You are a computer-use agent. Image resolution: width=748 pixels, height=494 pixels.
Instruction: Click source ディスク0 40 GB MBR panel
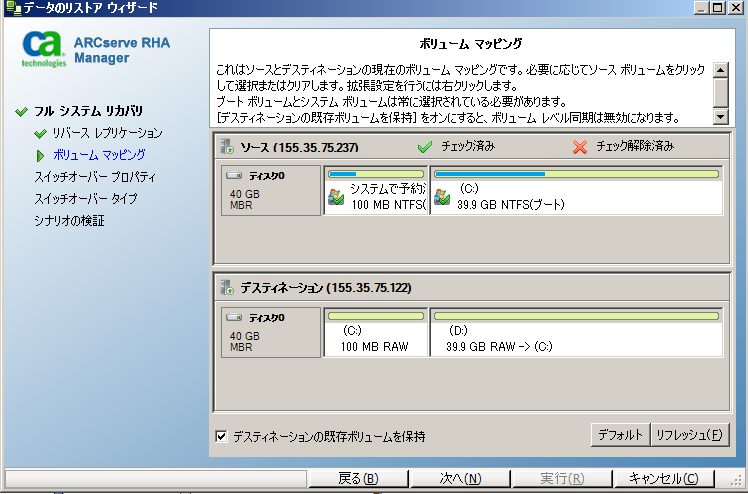[x=271, y=190]
